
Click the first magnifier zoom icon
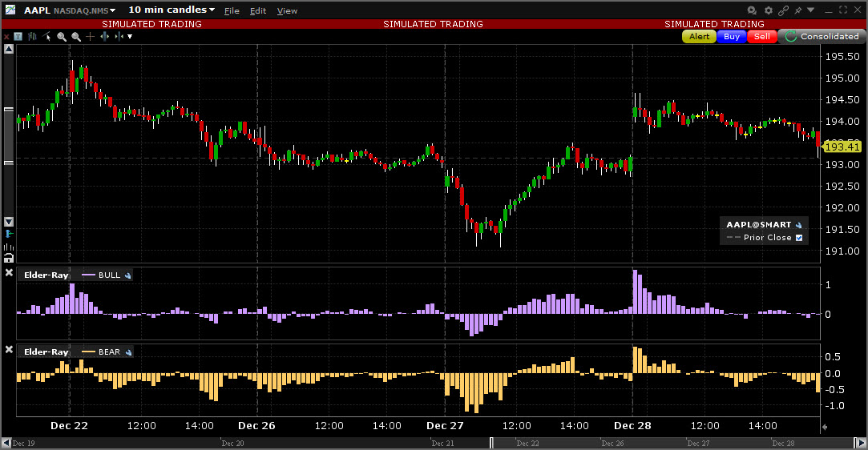pos(62,37)
